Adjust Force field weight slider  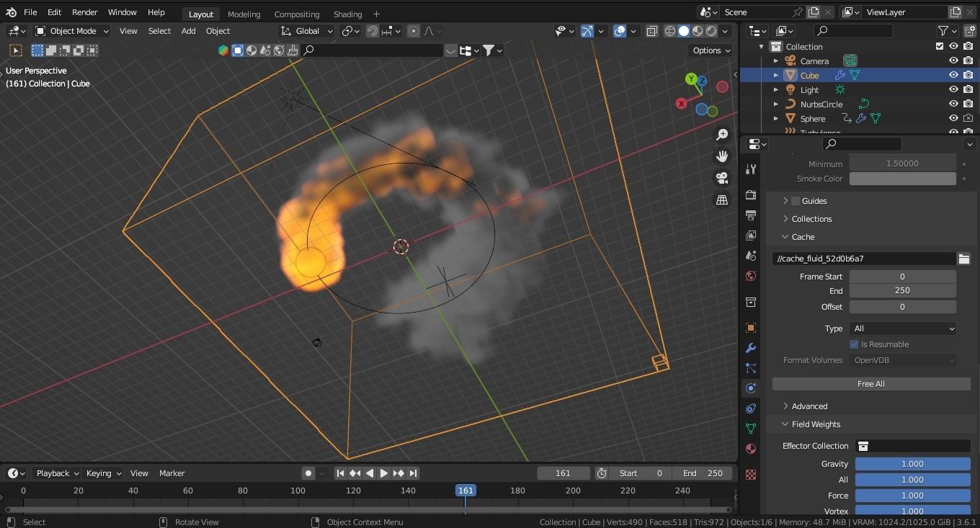912,496
